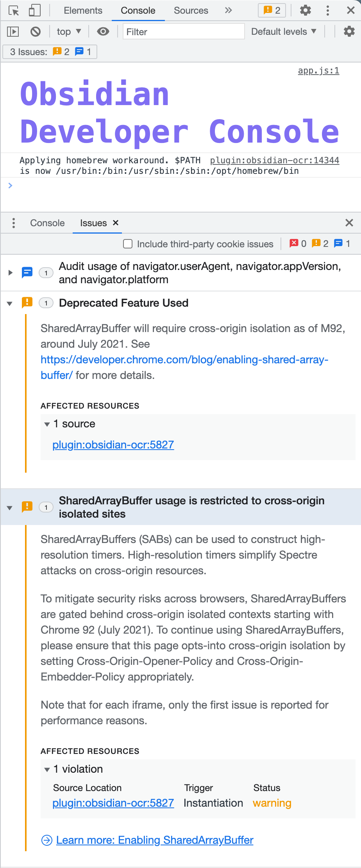
Task: Open console settings gear
Action: click(x=349, y=31)
